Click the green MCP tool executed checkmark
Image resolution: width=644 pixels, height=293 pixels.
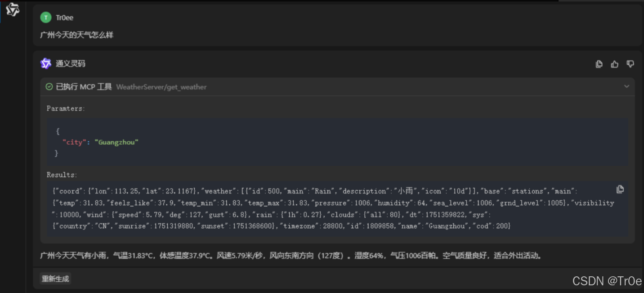pos(49,86)
